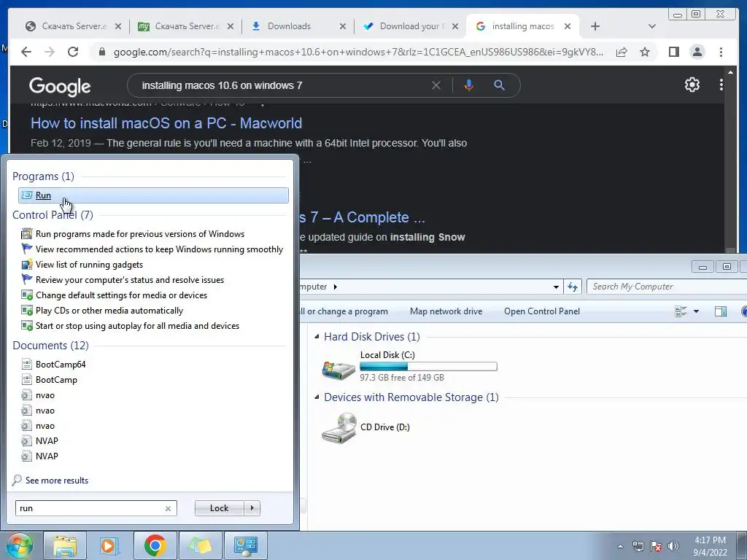Open Google quick settings gear
747x560 pixels.
pyautogui.click(x=692, y=85)
